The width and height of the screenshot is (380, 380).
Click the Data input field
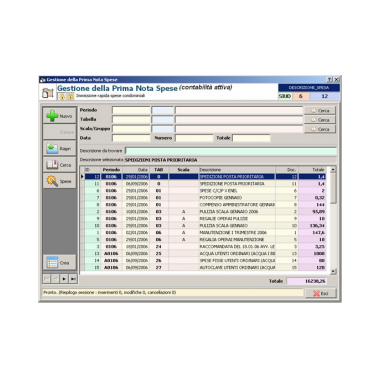(x=131, y=138)
